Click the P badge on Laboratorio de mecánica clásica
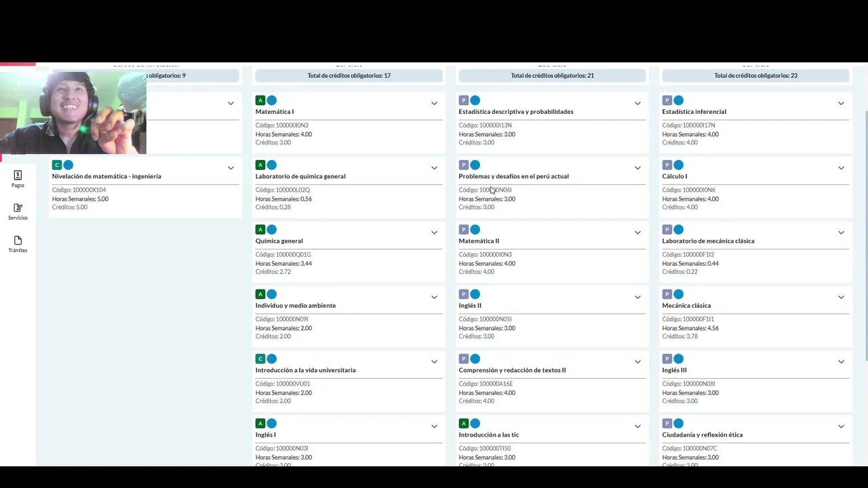The height and width of the screenshot is (488, 868). (667, 230)
